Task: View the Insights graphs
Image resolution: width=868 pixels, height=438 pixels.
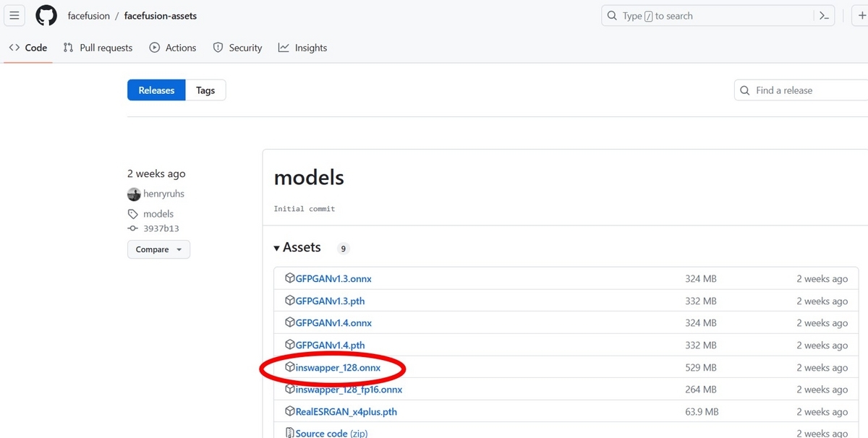Action: [x=302, y=48]
